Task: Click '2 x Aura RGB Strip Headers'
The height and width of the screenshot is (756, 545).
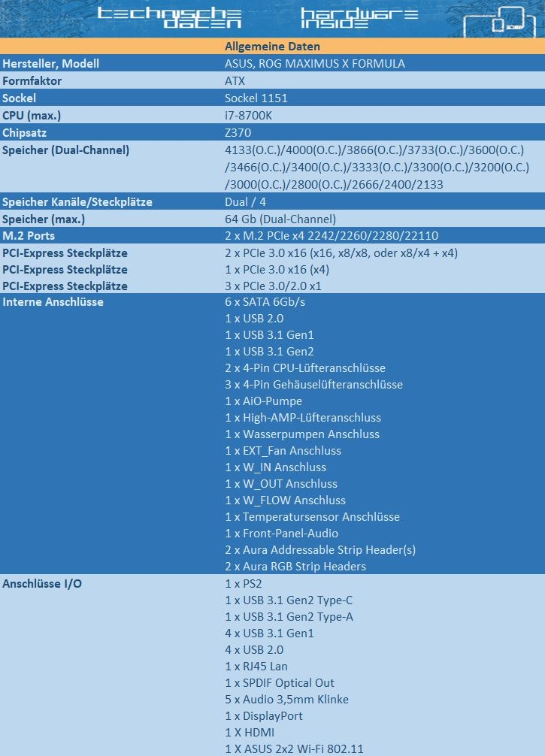Action: point(295,567)
